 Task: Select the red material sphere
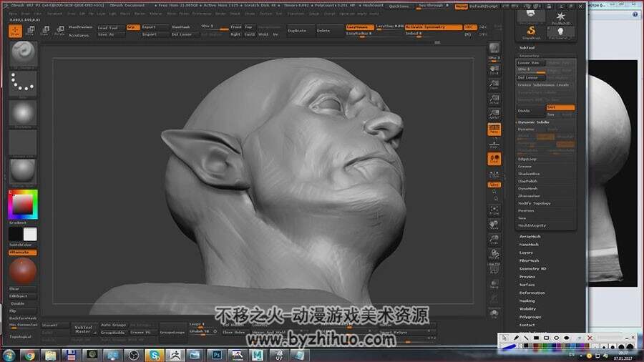(x=23, y=271)
